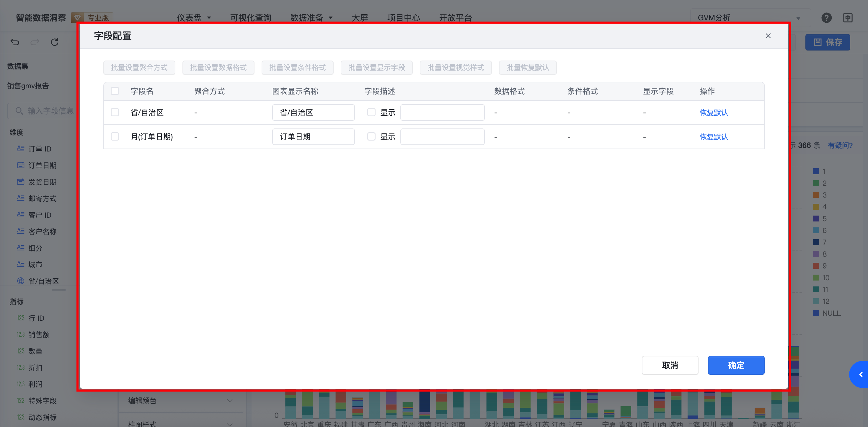
Task: Close the 字段配置 dialog
Action: click(x=768, y=36)
